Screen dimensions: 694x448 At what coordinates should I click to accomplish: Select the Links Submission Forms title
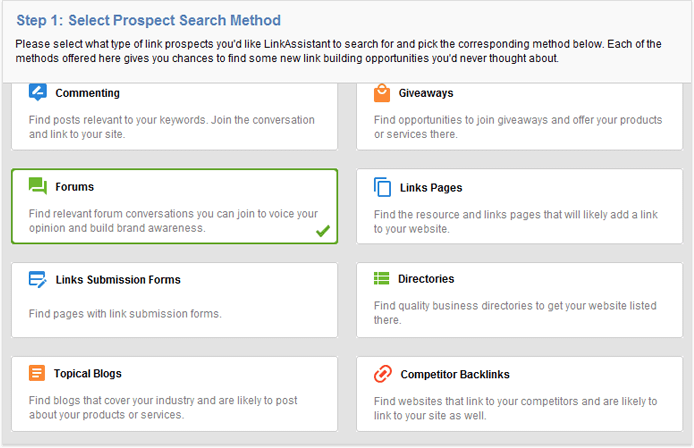pyautogui.click(x=118, y=280)
